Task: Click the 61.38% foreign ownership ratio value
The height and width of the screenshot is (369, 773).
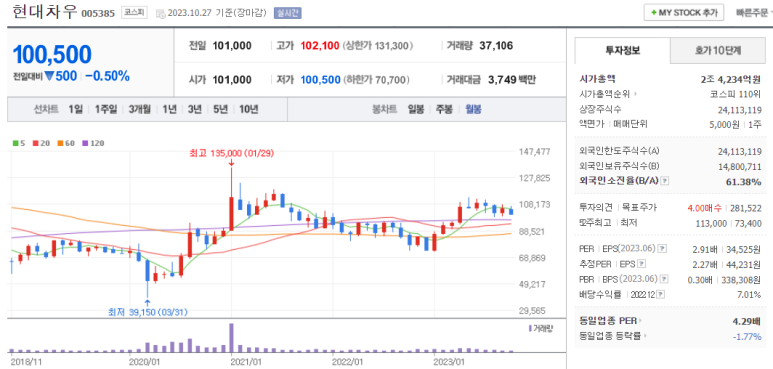Action: coord(743,182)
